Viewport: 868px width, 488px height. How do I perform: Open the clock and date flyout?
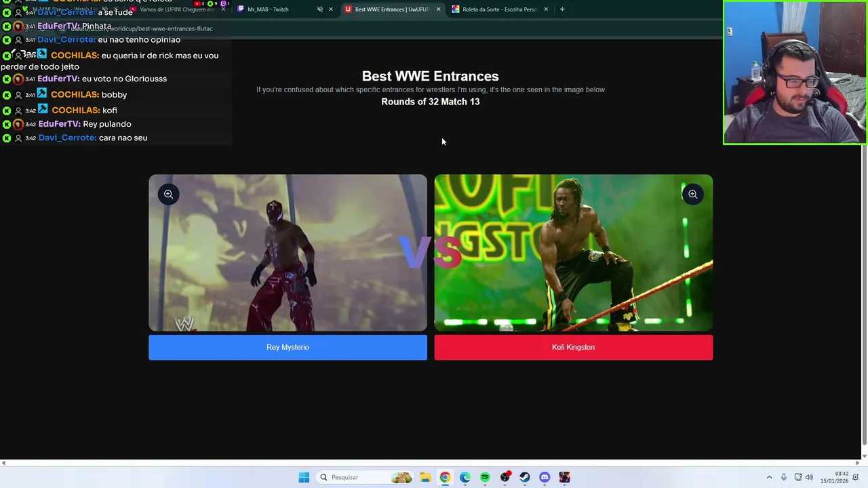pyautogui.click(x=834, y=477)
